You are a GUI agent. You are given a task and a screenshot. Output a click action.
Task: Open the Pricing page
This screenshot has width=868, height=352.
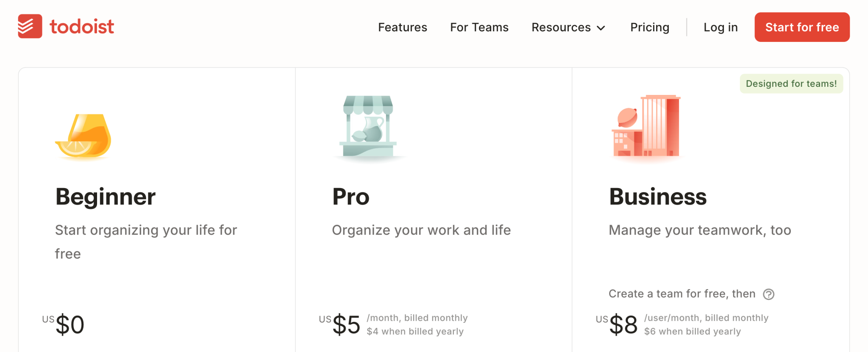click(649, 28)
